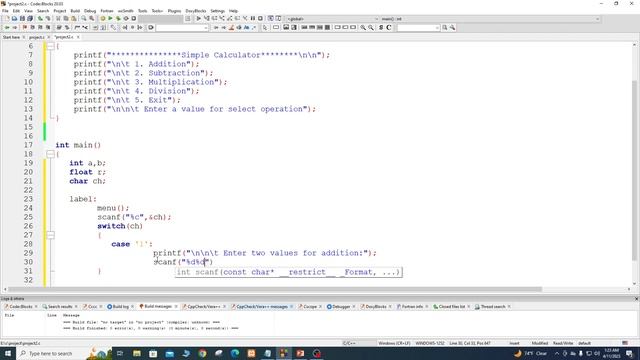This screenshot has height=360, width=640.
Task: Click the Toggle bookmark flag icon
Action: (24, 28)
